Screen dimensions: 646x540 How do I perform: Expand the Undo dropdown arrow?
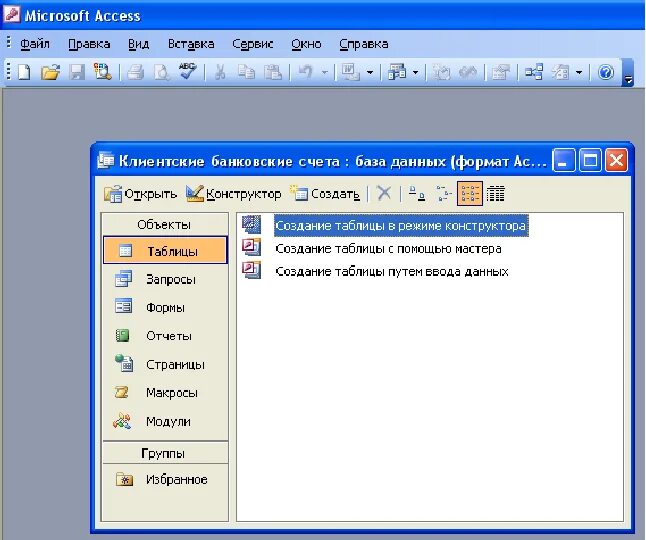tap(325, 72)
